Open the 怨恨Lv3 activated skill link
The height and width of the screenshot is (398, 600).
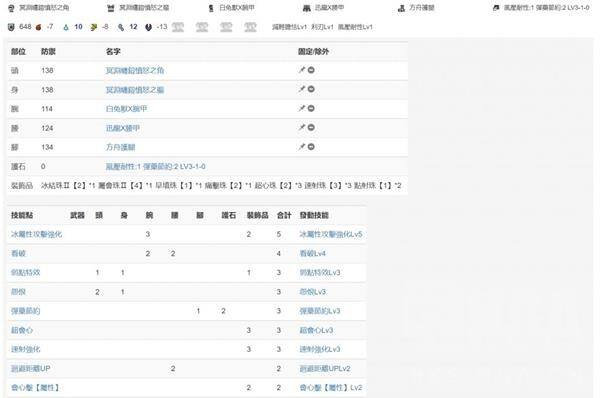pos(313,292)
